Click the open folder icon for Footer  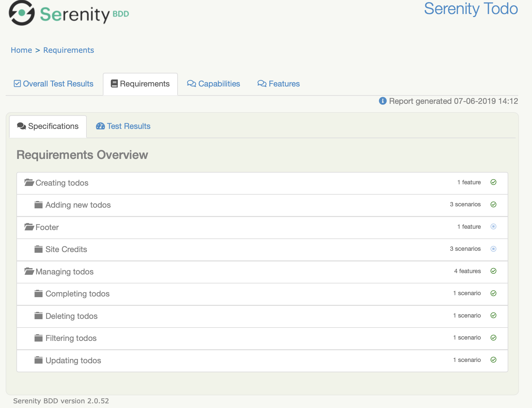(29, 227)
